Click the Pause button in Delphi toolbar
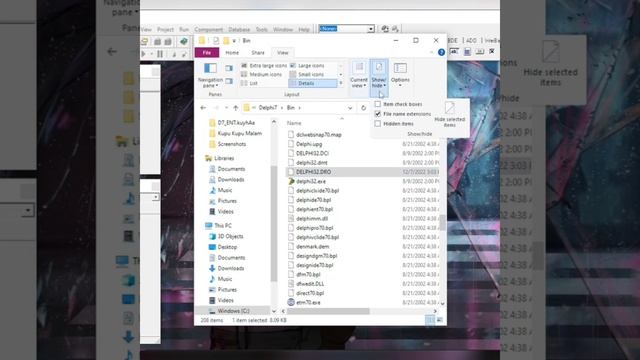Screen dimensions: 640x360 click(x=160, y=54)
